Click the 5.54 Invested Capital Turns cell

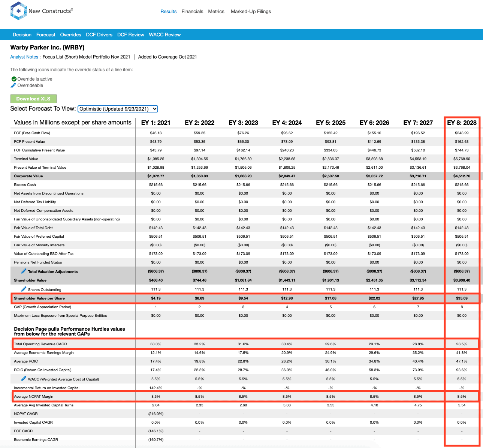click(462, 405)
